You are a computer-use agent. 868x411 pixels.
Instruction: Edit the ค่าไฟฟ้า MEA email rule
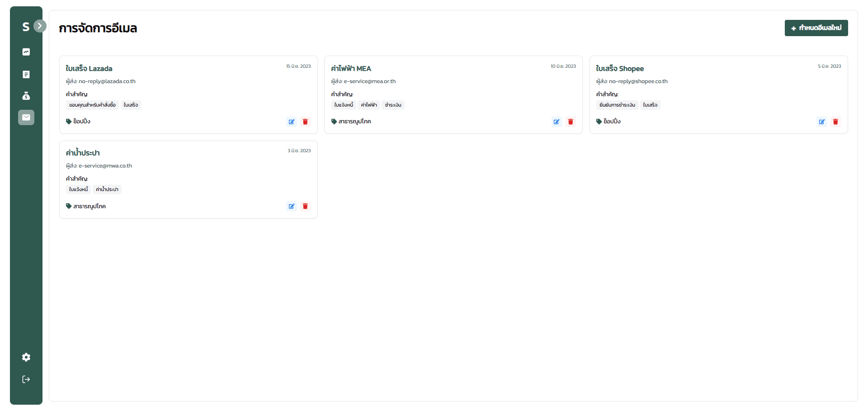click(557, 121)
